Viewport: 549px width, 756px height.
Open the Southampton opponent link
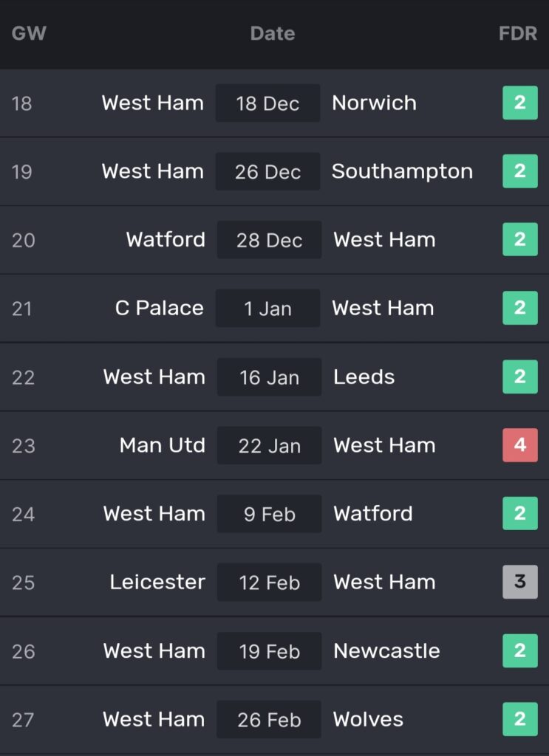(x=402, y=171)
